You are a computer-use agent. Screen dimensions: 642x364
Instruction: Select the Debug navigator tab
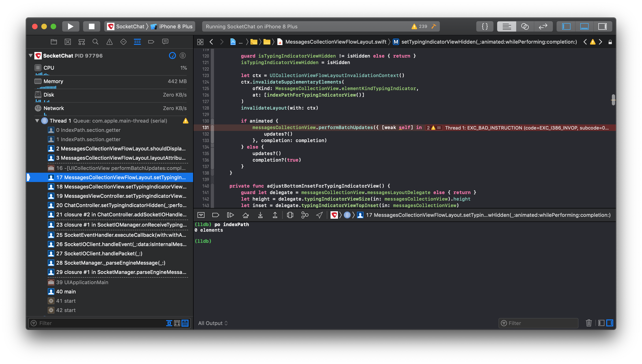(x=137, y=42)
